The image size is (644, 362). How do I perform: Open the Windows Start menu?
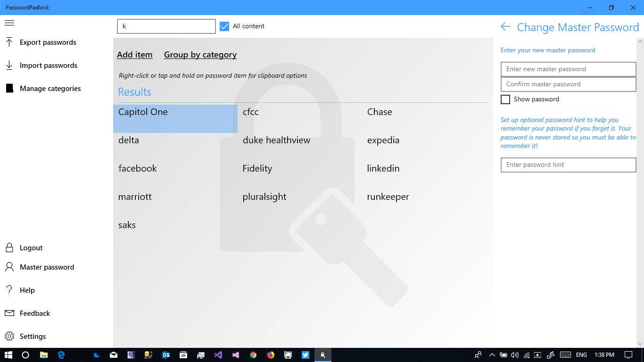pos(8,354)
